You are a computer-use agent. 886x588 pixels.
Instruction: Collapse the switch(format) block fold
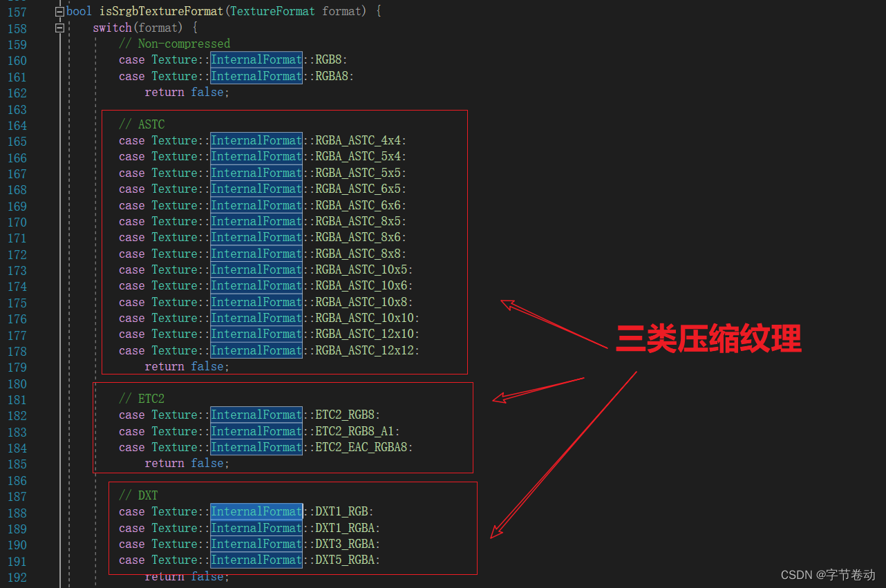(60, 28)
